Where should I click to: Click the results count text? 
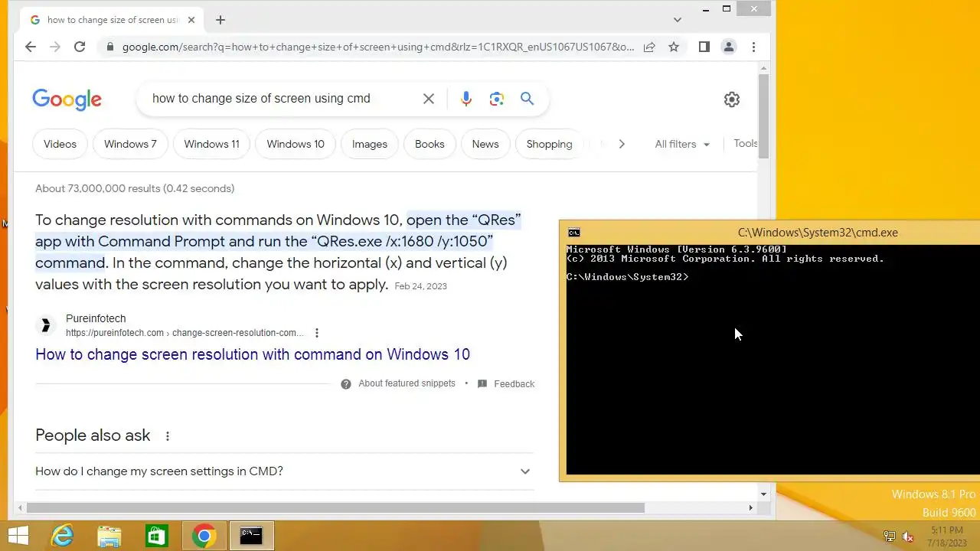coord(135,188)
